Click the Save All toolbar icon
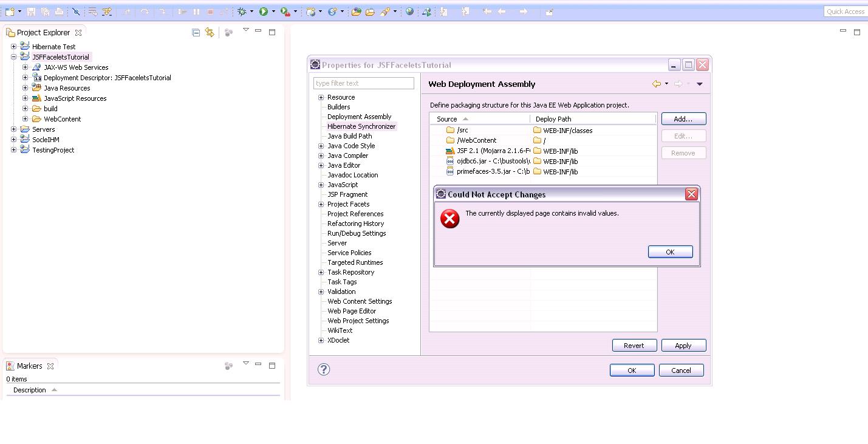 coord(45,12)
